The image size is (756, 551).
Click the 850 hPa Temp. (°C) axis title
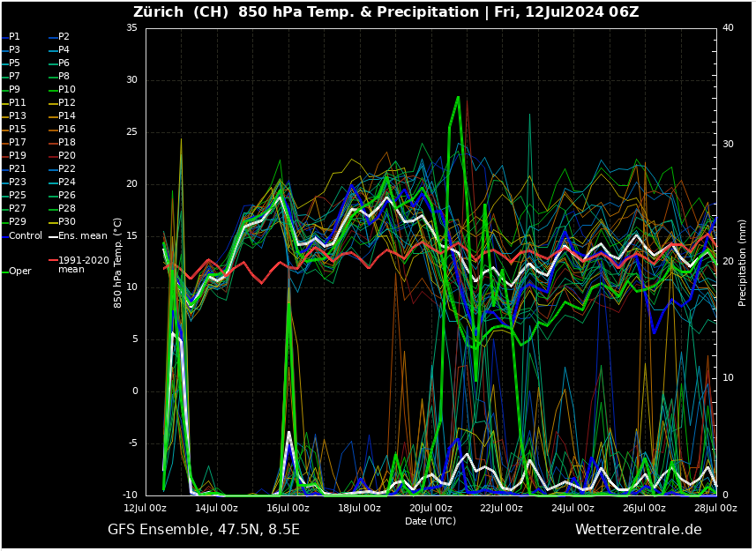(117, 263)
